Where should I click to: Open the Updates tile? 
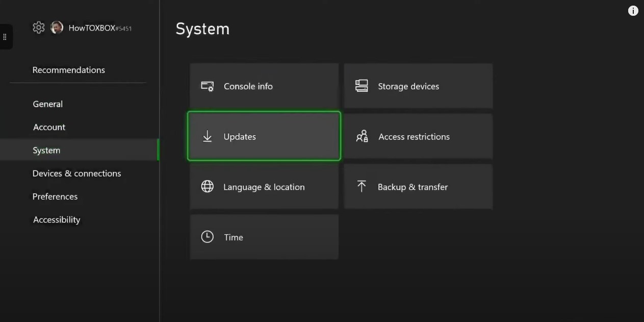click(x=264, y=136)
